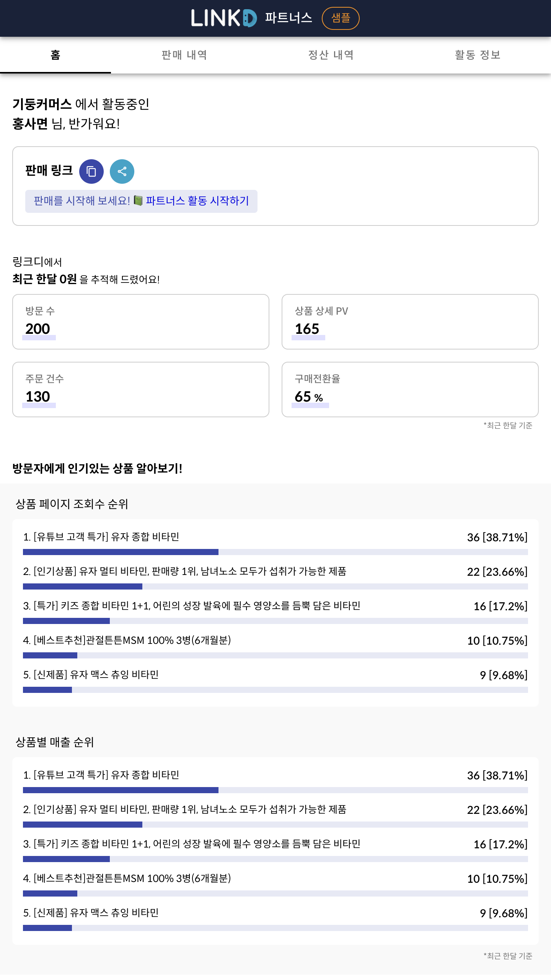Click the 방문 수 stat card
The height and width of the screenshot is (980, 551).
click(x=140, y=322)
